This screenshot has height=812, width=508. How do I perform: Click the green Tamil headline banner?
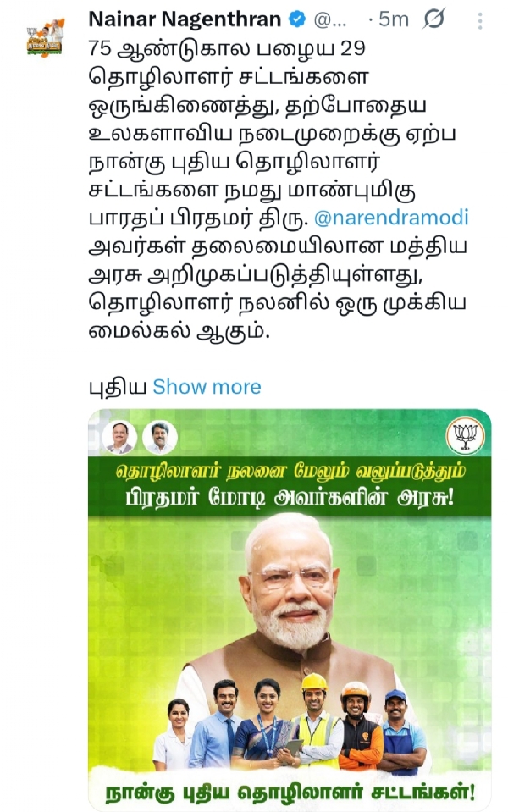[x=290, y=486]
